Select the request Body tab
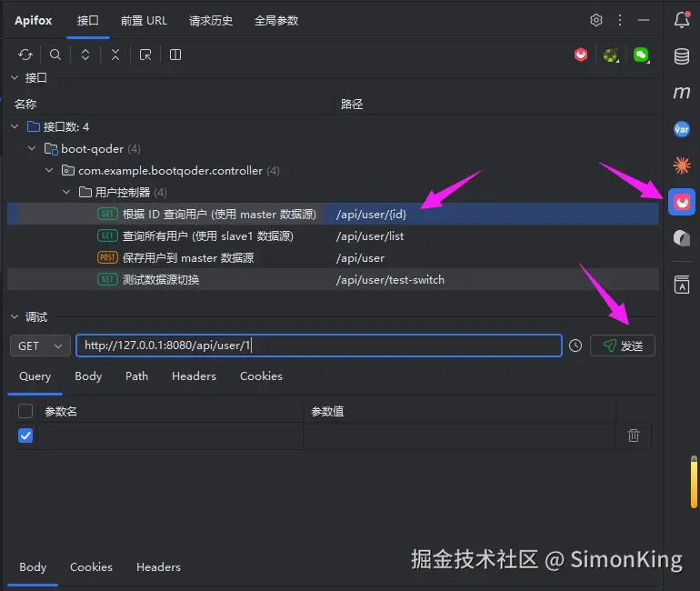Image resolution: width=700 pixels, height=591 pixels. pyautogui.click(x=88, y=376)
